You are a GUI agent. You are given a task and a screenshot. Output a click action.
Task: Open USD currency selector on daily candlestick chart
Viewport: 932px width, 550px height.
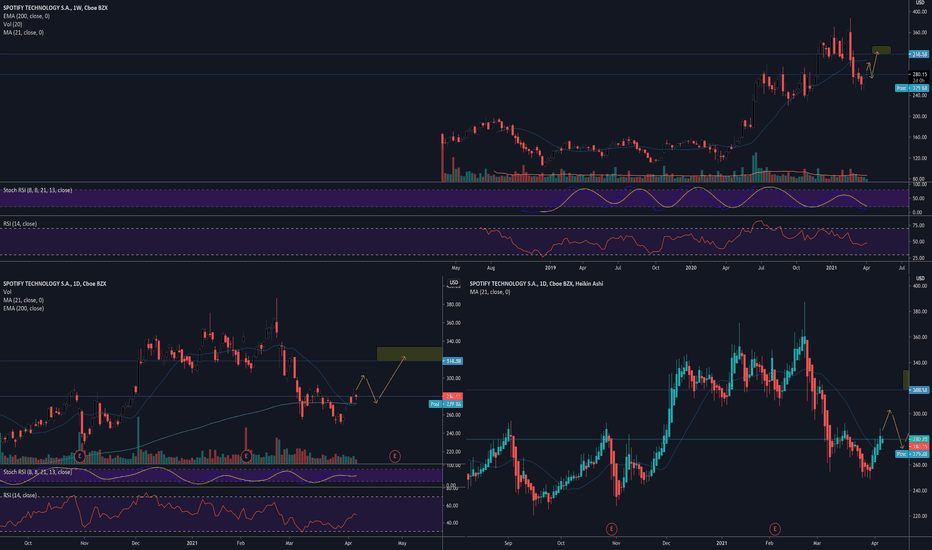pyautogui.click(x=454, y=283)
